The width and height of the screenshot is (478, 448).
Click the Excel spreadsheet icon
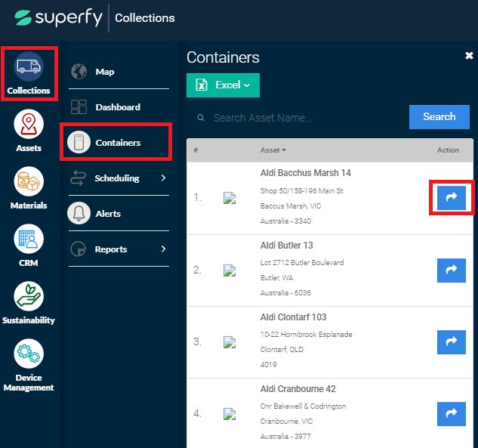click(202, 85)
